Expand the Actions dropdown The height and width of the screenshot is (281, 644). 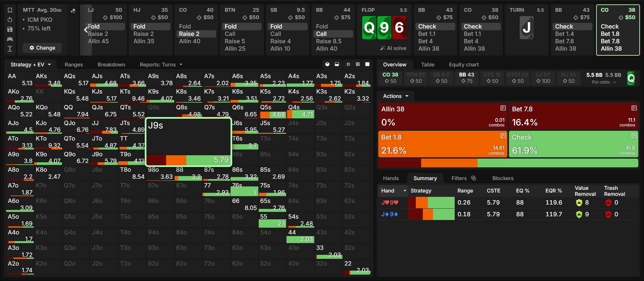[396, 96]
